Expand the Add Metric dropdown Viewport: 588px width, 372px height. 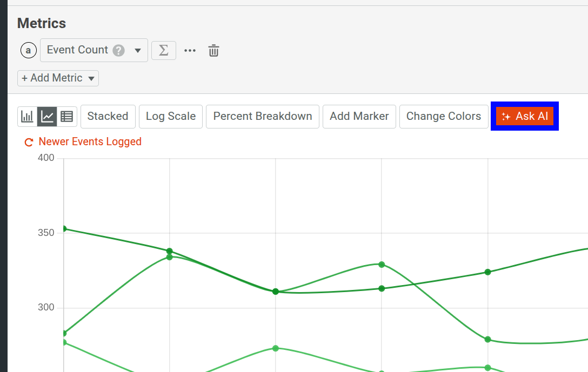58,78
